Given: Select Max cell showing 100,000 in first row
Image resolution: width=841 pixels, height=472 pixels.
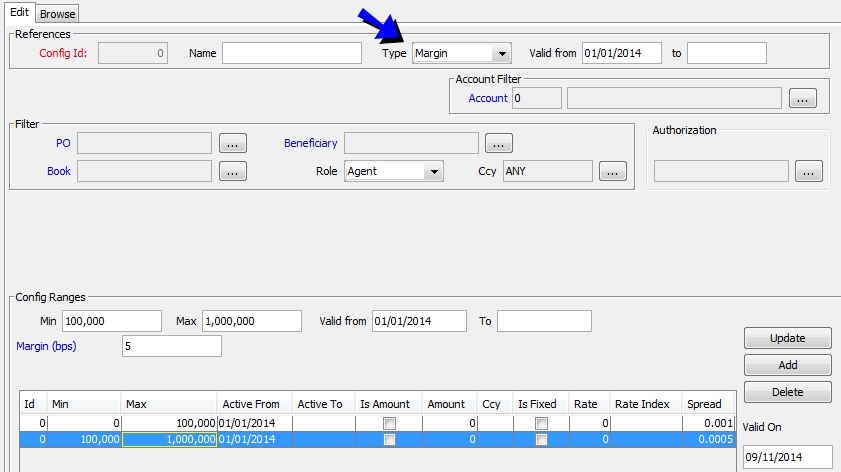Looking at the screenshot, I should click(x=169, y=423).
